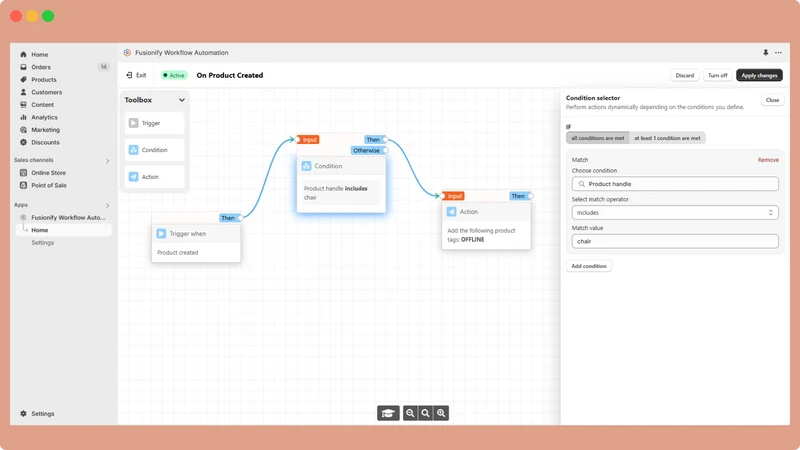Click the Marketing target icon
Viewport: 800px width, 450px height.
click(23, 130)
